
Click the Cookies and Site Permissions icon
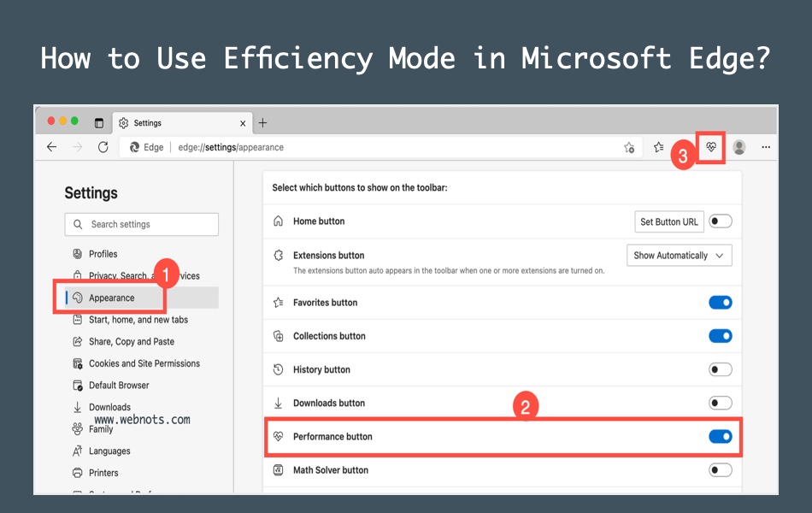(x=77, y=363)
